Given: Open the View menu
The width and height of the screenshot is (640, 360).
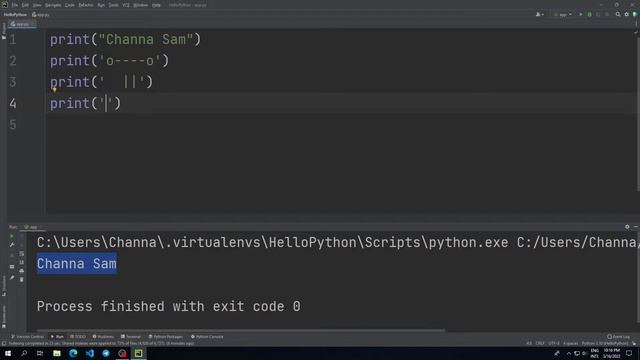Looking at the screenshot, I should pyautogui.click(x=37, y=5).
